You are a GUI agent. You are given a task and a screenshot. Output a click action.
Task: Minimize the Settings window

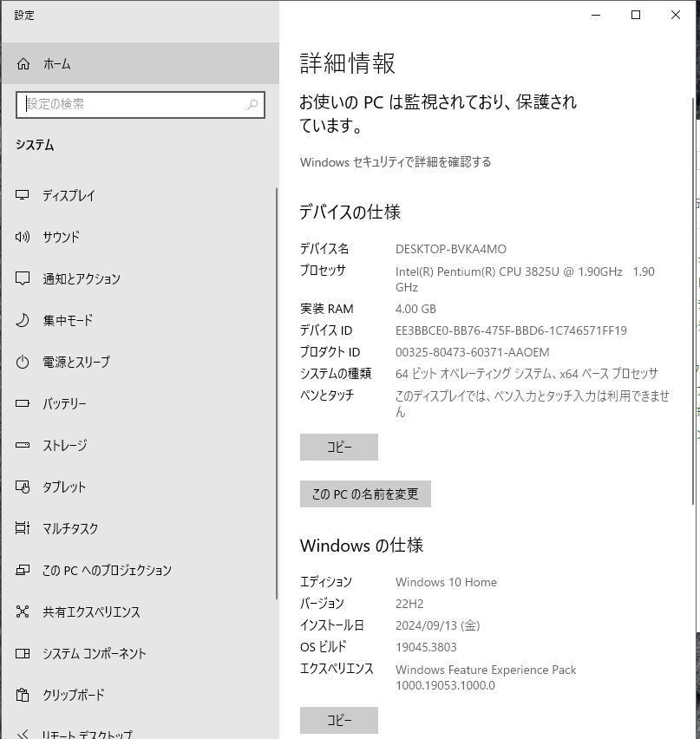coord(596,15)
